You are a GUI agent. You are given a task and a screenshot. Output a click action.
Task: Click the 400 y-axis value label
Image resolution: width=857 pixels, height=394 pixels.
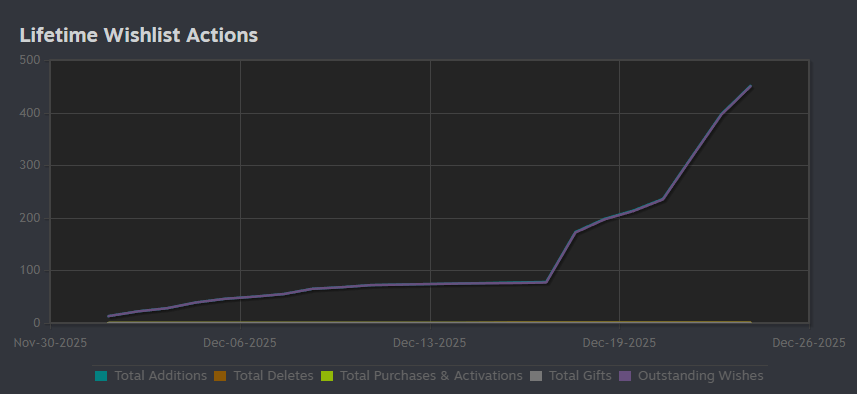(30, 113)
